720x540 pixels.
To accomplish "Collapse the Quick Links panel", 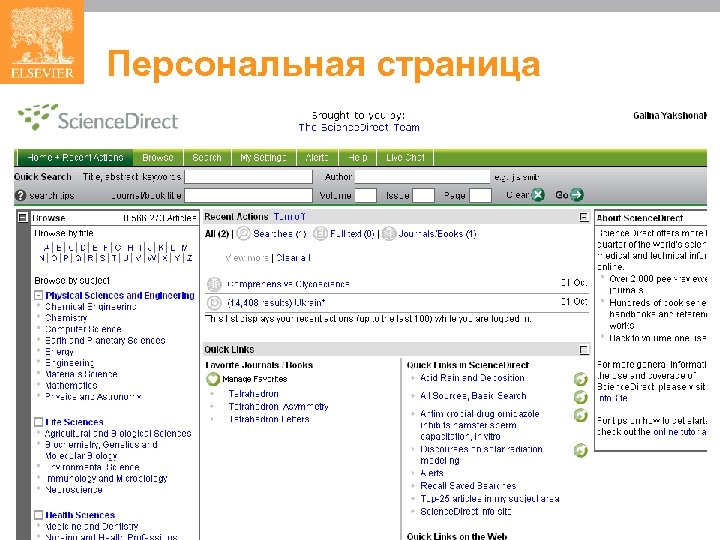I will click(x=584, y=350).
